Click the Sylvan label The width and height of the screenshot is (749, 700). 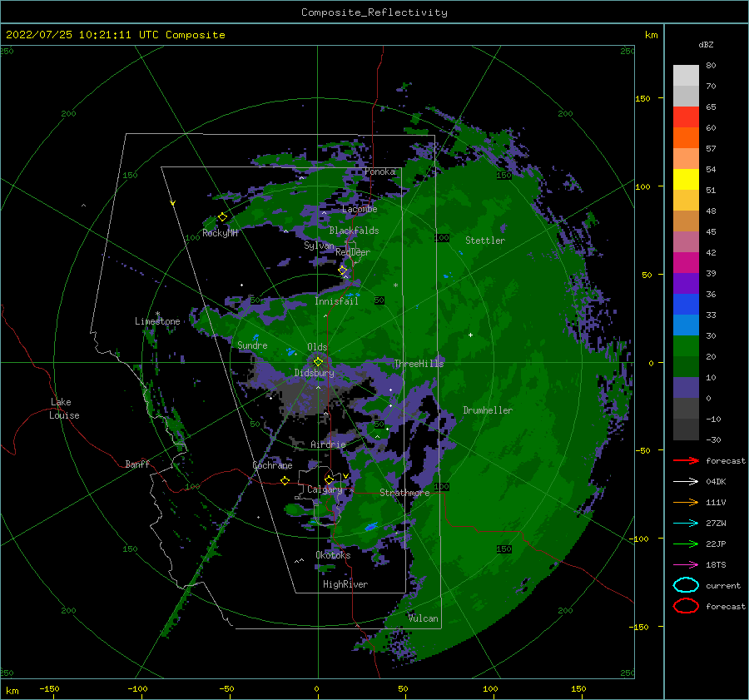(x=319, y=246)
